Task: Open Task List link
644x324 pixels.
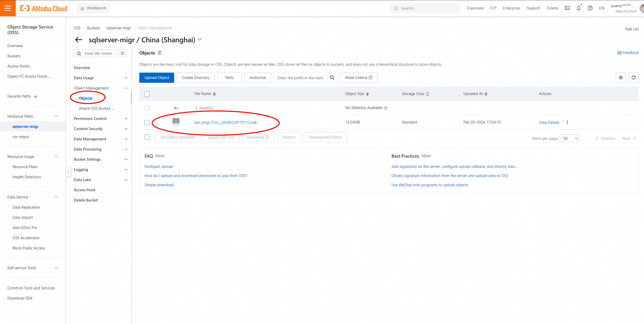Action: point(632,29)
